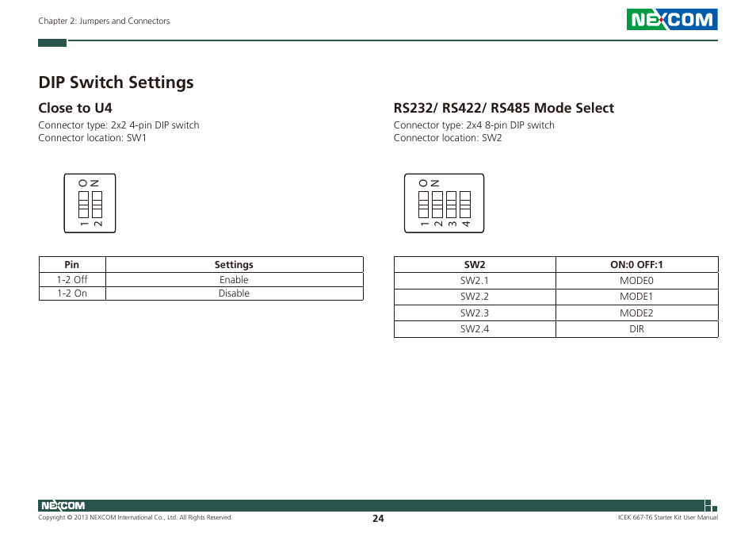
Task: Click the 'Settings' table header cell
Action: [x=235, y=264]
